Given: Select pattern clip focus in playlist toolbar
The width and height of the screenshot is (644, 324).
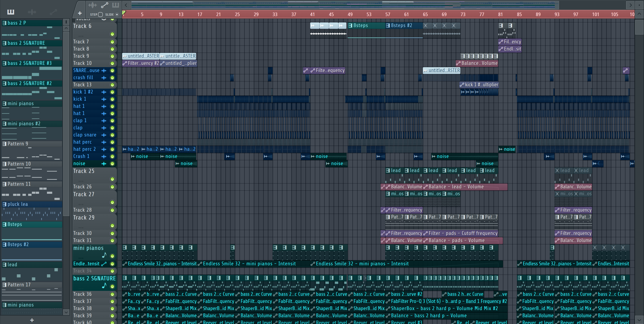Looking at the screenshot, I should coord(116,5).
